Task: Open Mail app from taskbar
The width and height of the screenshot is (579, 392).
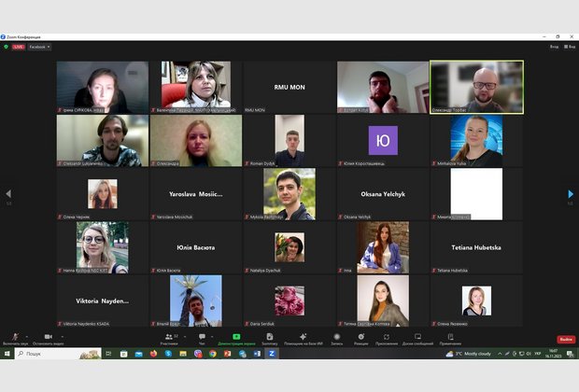Action: (138, 354)
